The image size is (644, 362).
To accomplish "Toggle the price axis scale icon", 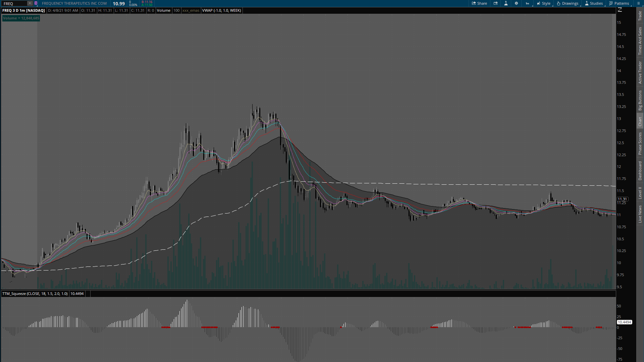I will coord(620,10).
